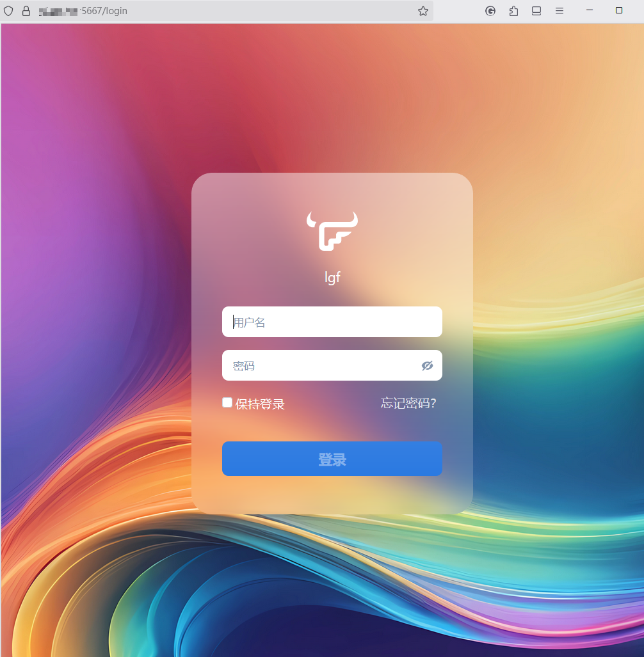Maximize the browser window
Image resolution: width=644 pixels, height=657 pixels.
(x=619, y=10)
